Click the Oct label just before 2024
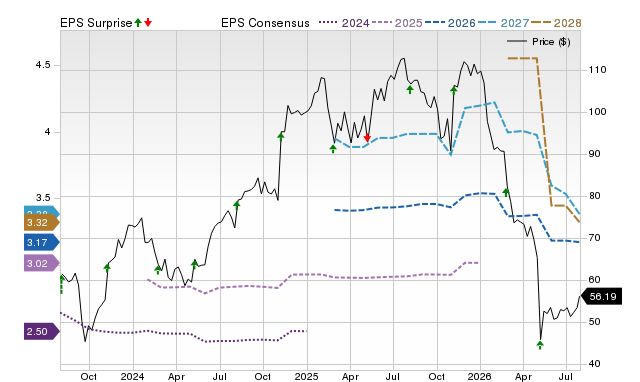The height and width of the screenshot is (382, 640). (89, 376)
